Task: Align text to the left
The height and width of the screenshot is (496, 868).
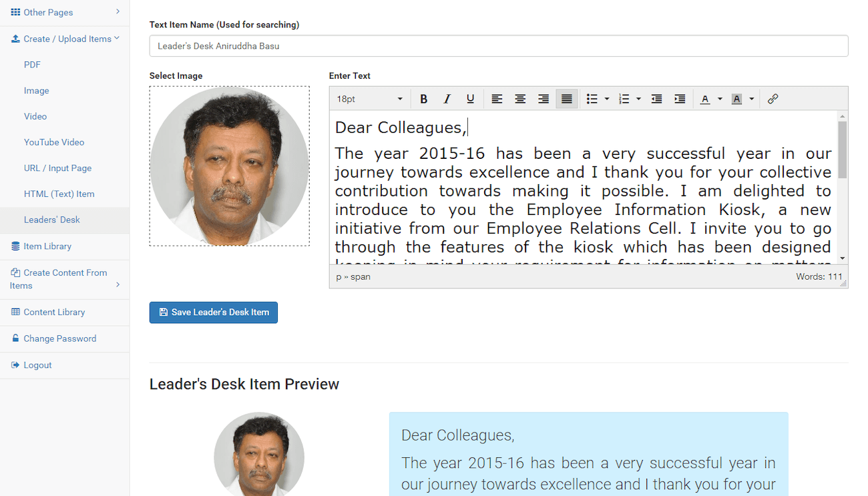Action: click(497, 99)
